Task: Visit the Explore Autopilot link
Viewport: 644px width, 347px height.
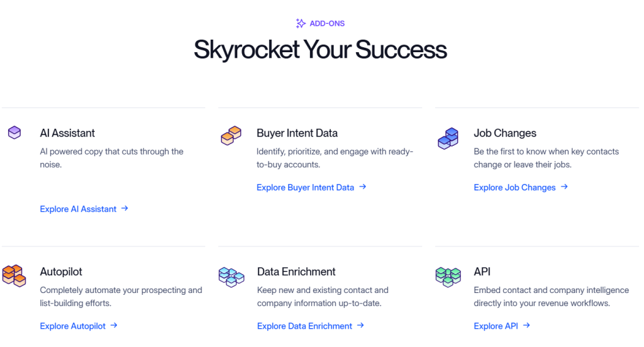Action: tap(72, 326)
